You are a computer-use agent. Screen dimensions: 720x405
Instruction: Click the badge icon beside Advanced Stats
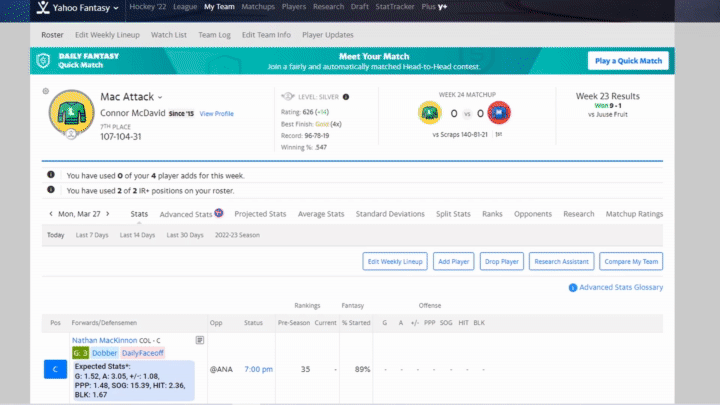click(x=219, y=213)
